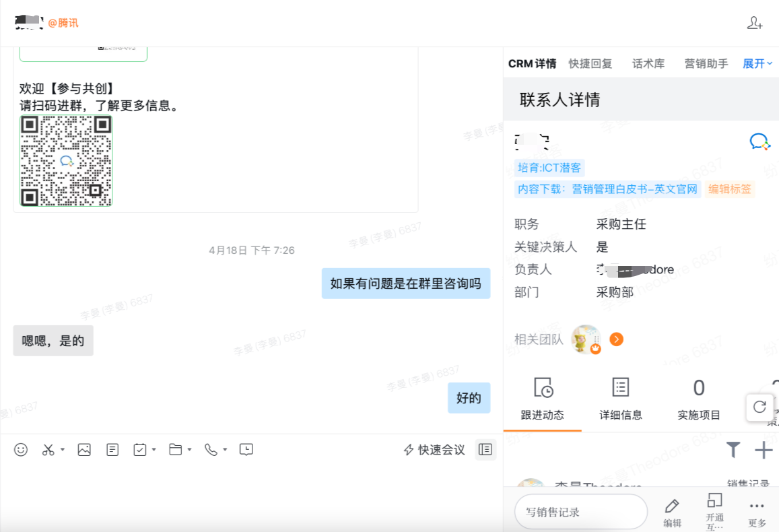The width and height of the screenshot is (779, 532).
Task: Click the 开通互… icon button
Action: 715,512
